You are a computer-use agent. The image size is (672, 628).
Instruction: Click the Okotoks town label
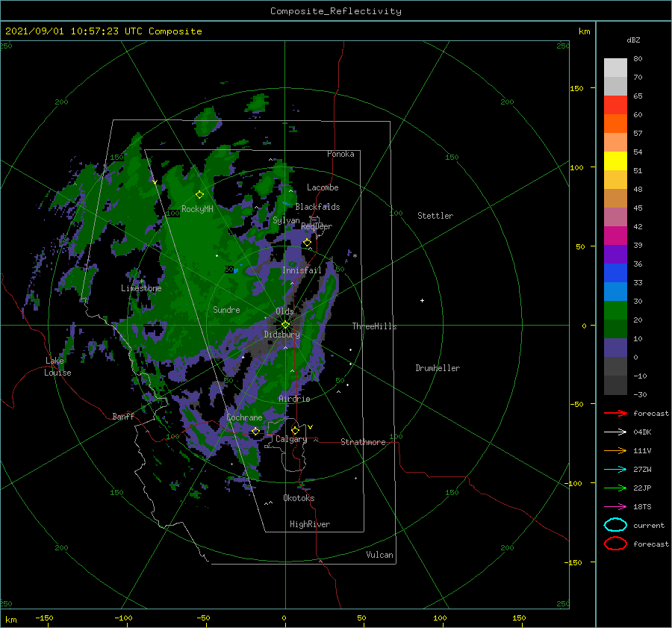[299, 498]
